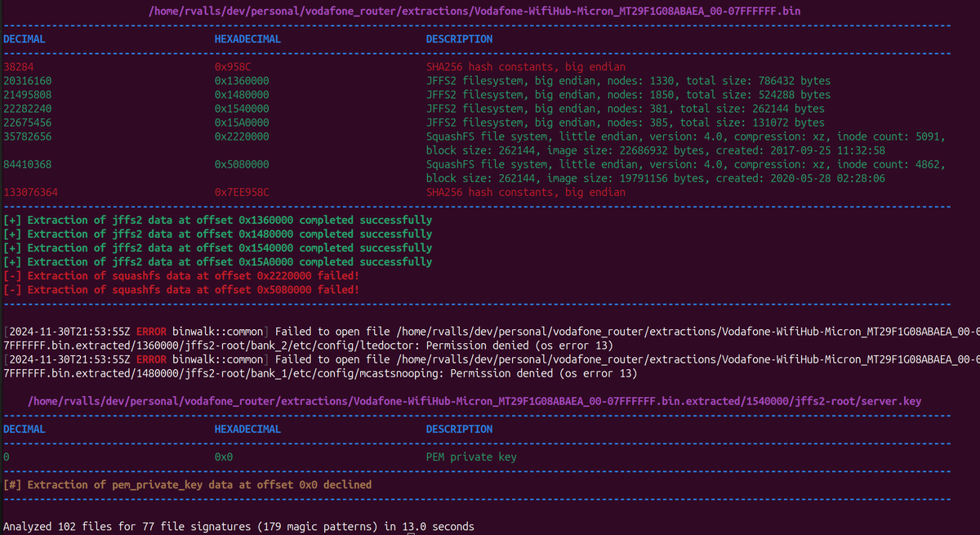The width and height of the screenshot is (980, 535).
Task: Click SquashFS description with inode count 4862
Action: (x=686, y=164)
